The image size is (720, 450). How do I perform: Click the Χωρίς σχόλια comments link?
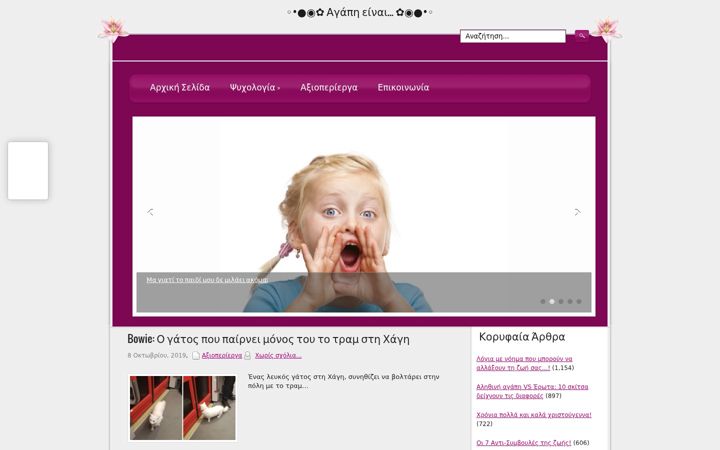[x=278, y=355]
